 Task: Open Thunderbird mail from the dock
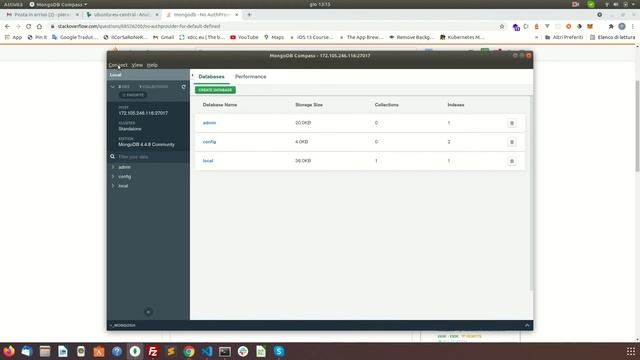[x=27, y=351]
